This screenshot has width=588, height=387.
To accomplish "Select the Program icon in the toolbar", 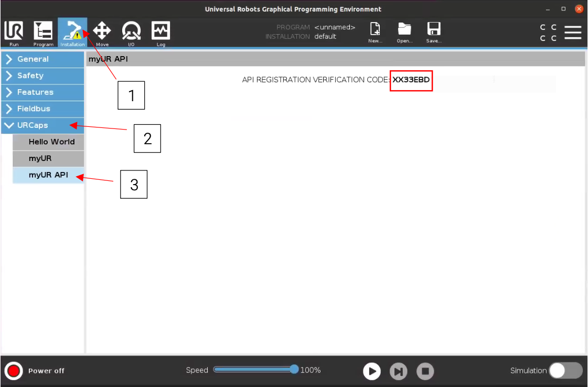I will (43, 31).
